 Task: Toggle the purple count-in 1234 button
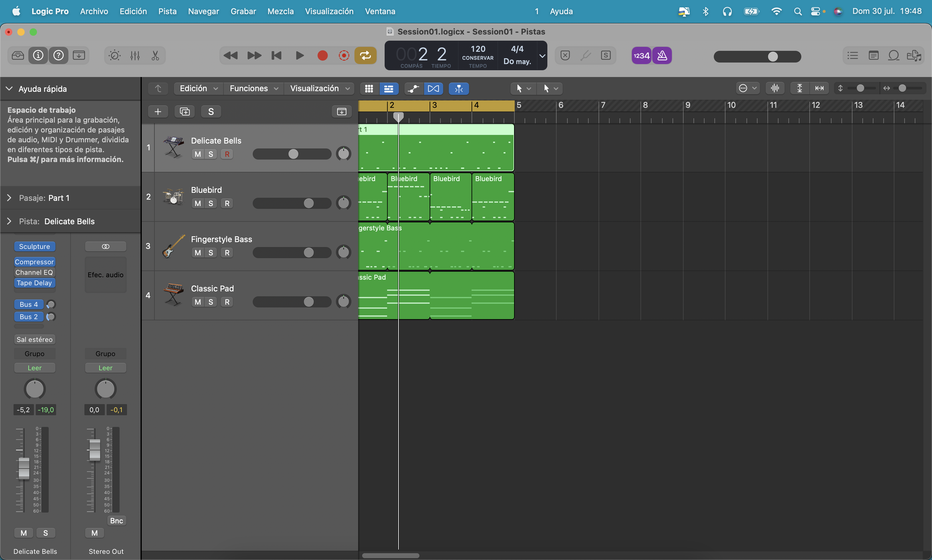click(x=641, y=55)
